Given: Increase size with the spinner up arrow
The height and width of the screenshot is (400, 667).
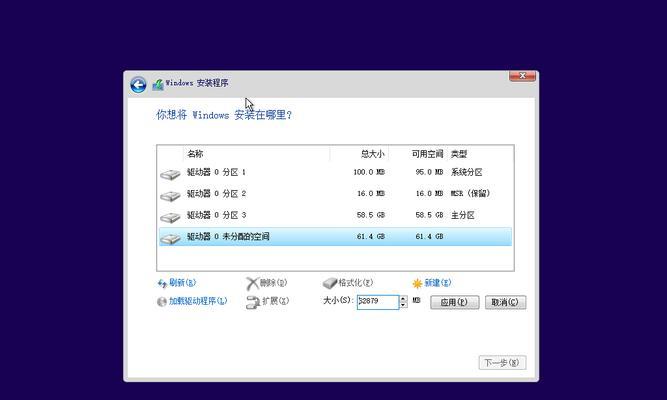Looking at the screenshot, I should pos(403,299).
